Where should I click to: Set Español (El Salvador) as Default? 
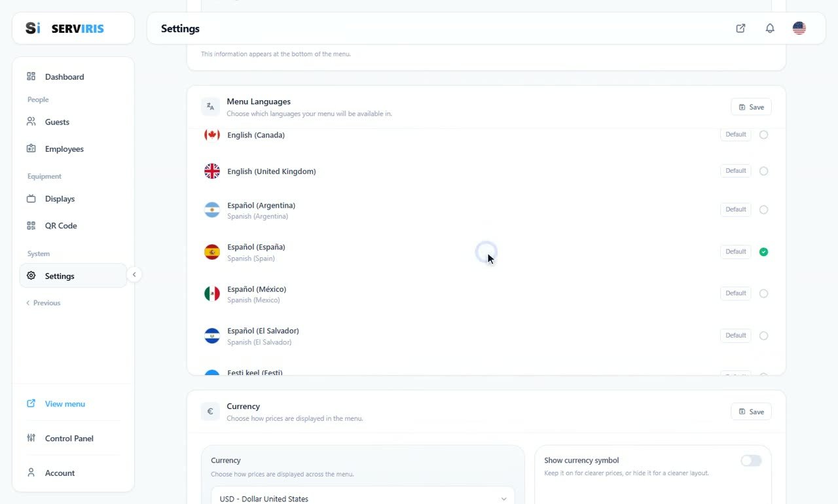(736, 336)
